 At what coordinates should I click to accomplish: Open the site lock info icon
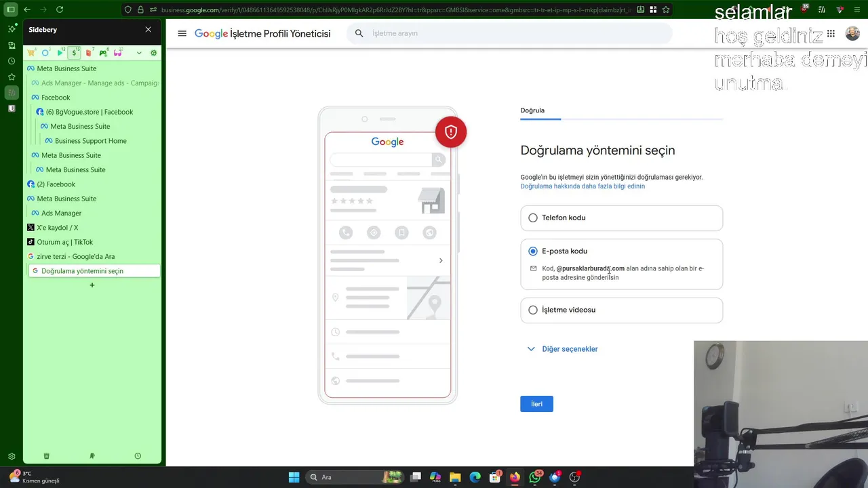click(140, 9)
